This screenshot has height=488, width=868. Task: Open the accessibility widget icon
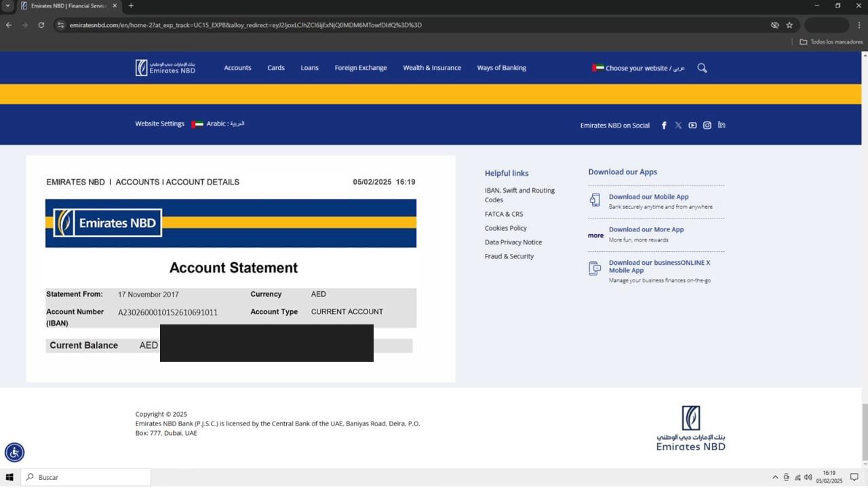pos(14,452)
